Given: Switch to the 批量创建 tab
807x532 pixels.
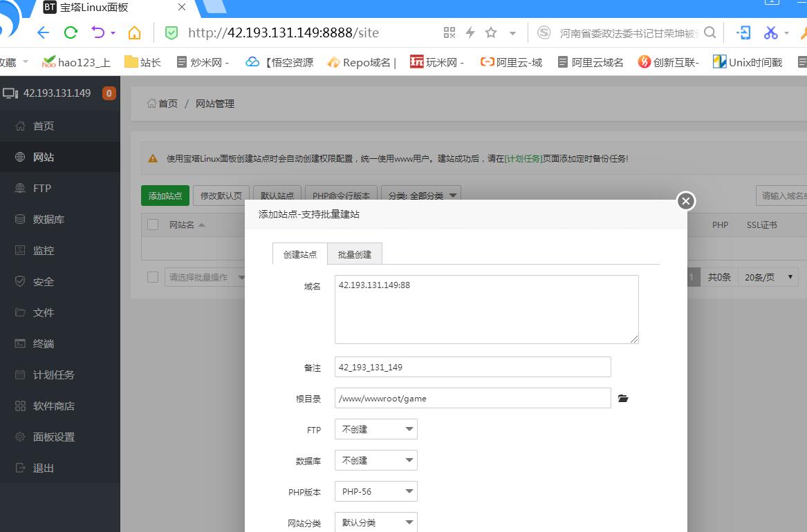Looking at the screenshot, I should (x=355, y=254).
